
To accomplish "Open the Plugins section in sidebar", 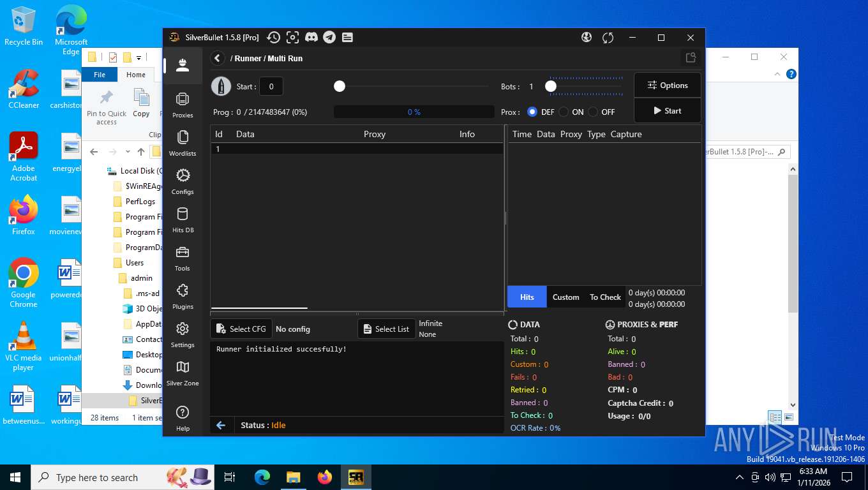I will [x=183, y=296].
